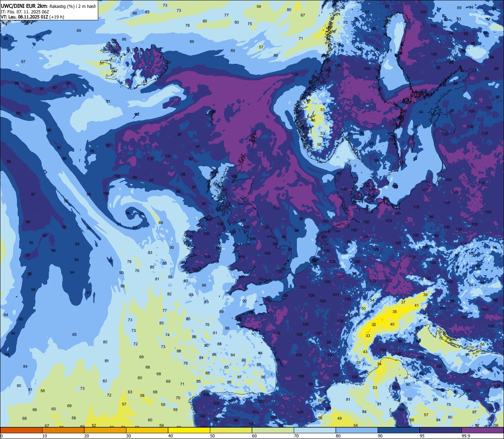Click the purple above-99.9 legend swatch
The width and height of the screenshot is (504, 439).
pyautogui.click(x=482, y=430)
